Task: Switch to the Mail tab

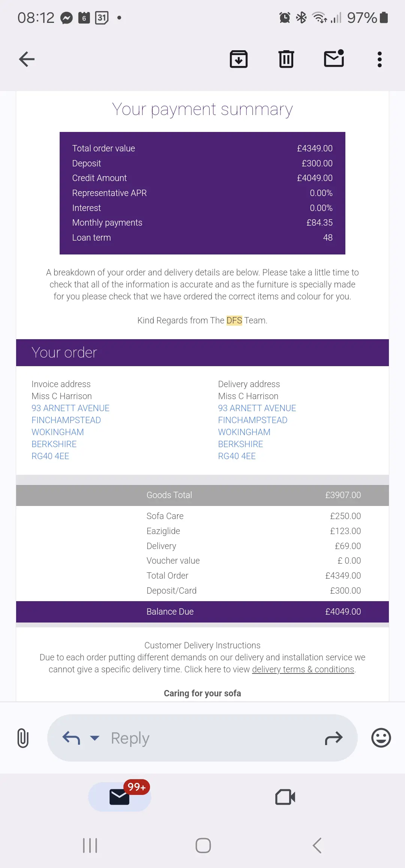Action: (x=120, y=797)
